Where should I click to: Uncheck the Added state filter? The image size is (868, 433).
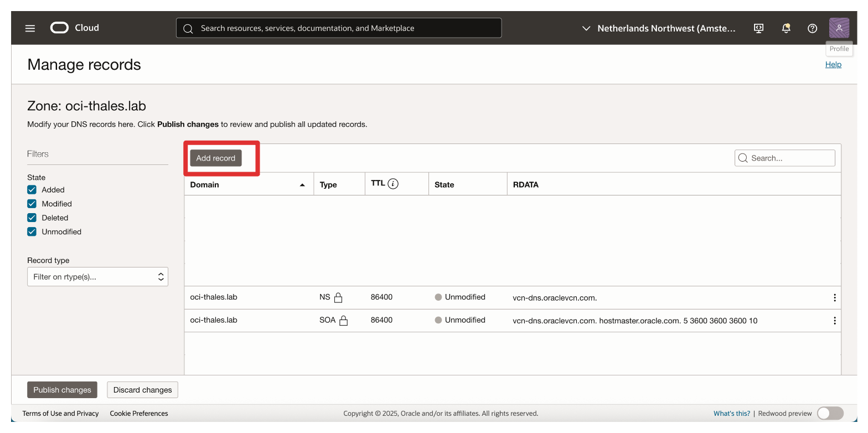(32, 190)
